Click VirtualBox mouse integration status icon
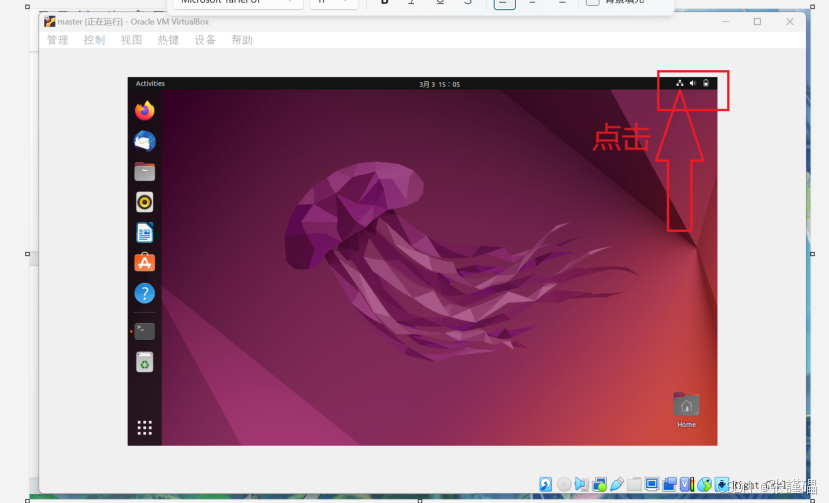This screenshot has height=503, width=829. pyautogui.click(x=705, y=484)
